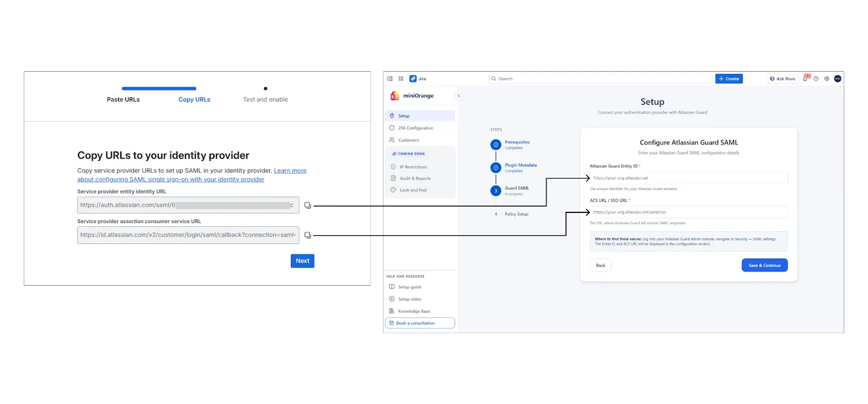
Task: Click the IP Restrictions shield-check icon
Action: coord(393,167)
